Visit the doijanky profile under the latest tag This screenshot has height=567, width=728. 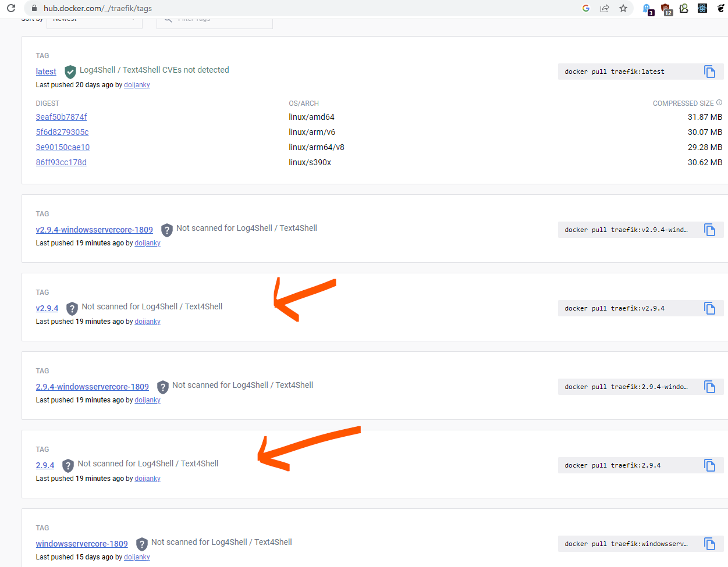pos(137,84)
